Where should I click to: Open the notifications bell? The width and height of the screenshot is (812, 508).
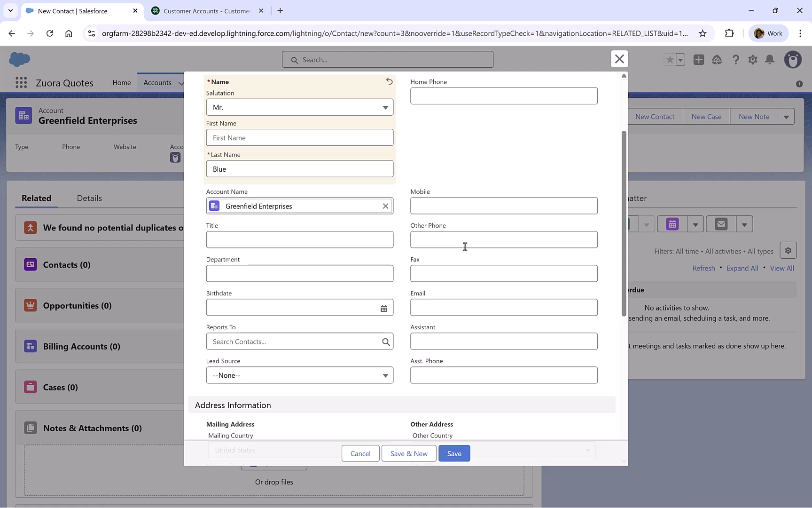tap(770, 60)
